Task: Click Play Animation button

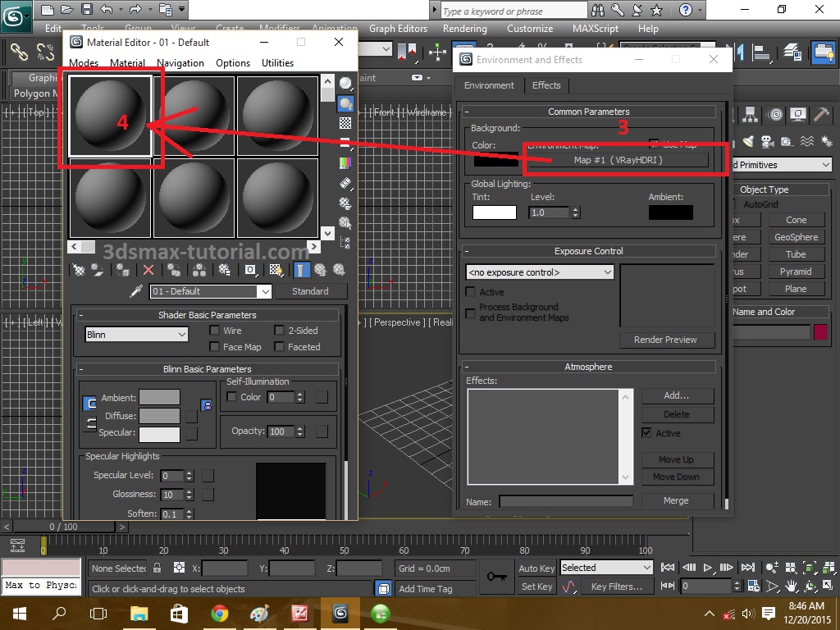Action: pos(707,568)
